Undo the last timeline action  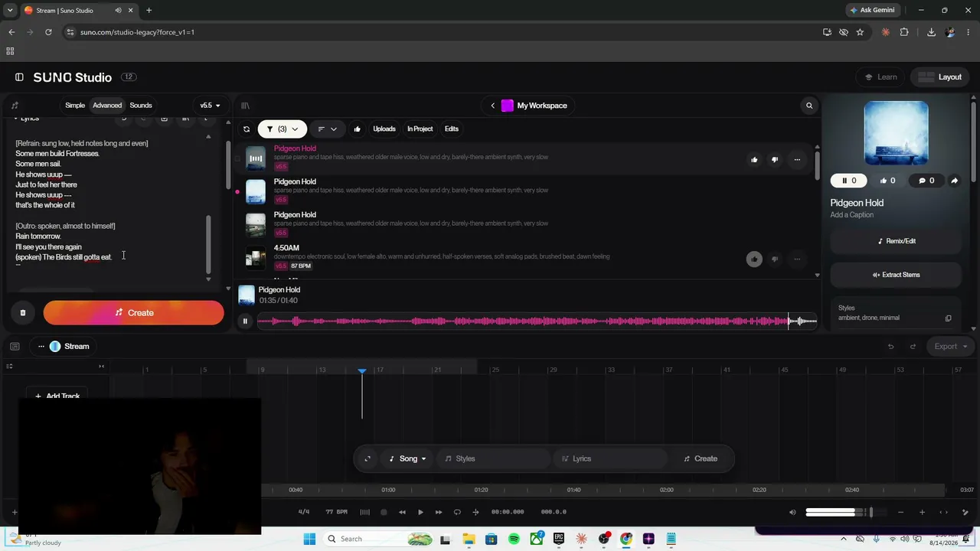point(890,347)
